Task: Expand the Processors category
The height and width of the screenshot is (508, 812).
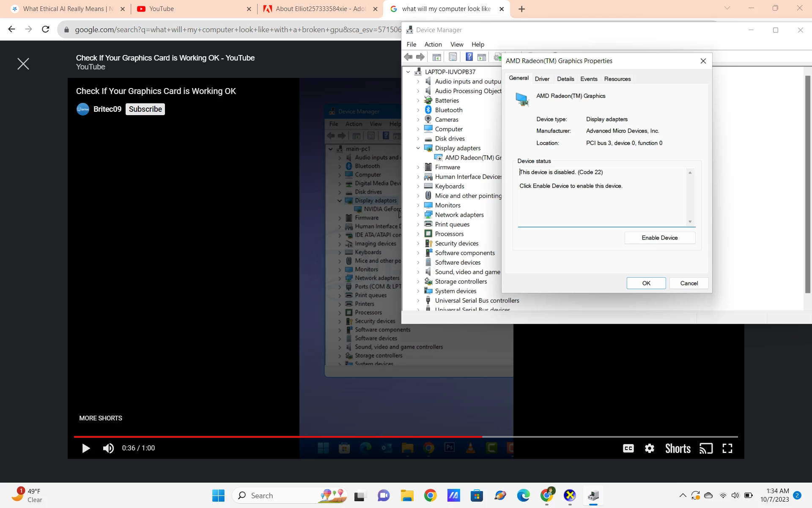Action: click(x=418, y=234)
